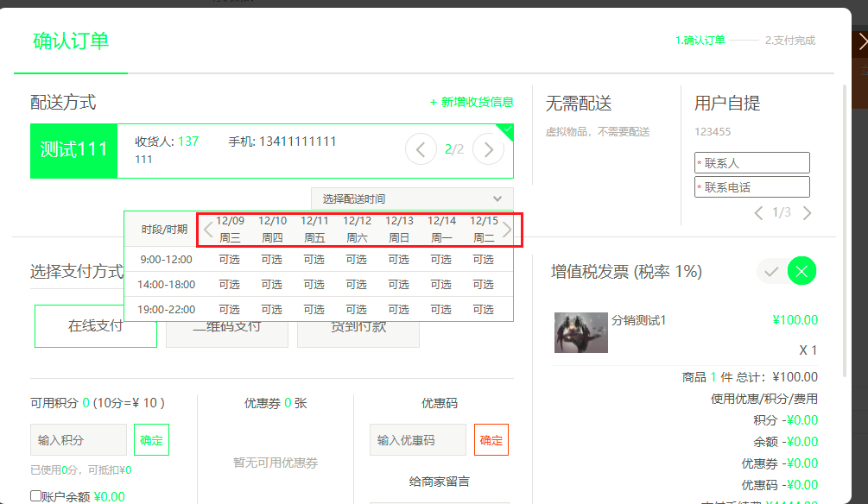The image size is (868, 504).
Task: Click previous week arrow in date header
Action: 208,230
